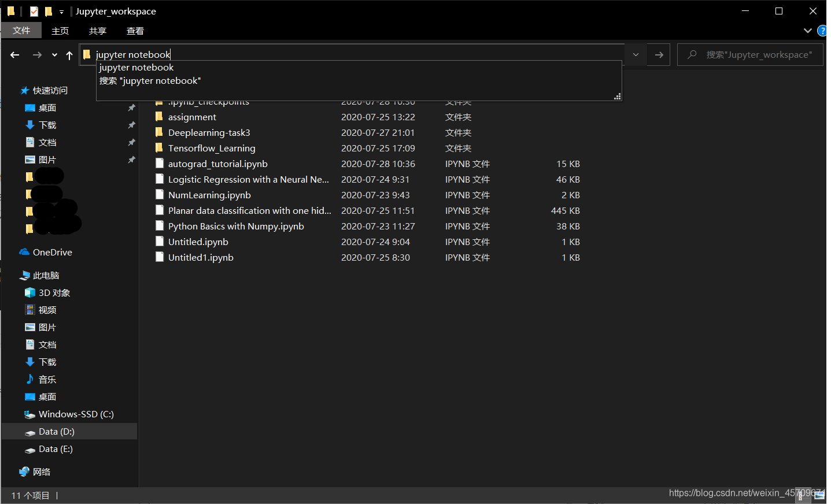
Task: Open the 文件 menu tab
Action: tap(21, 31)
